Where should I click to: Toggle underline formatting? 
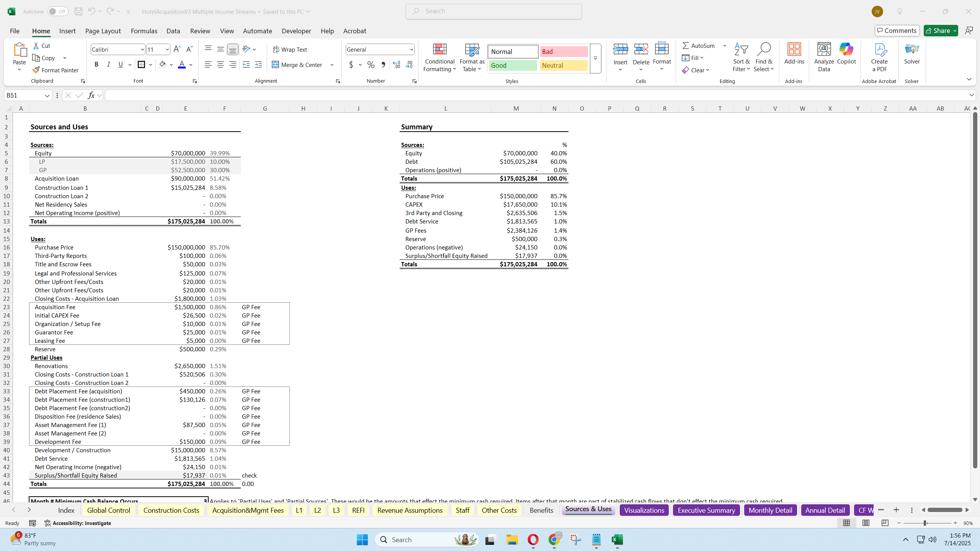[x=120, y=64]
